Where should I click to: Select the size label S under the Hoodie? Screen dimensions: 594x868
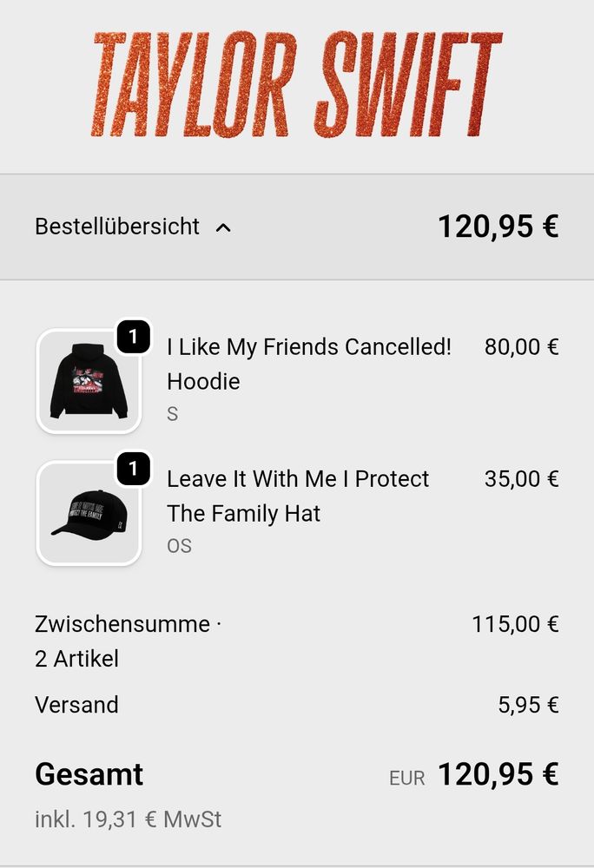[170, 414]
